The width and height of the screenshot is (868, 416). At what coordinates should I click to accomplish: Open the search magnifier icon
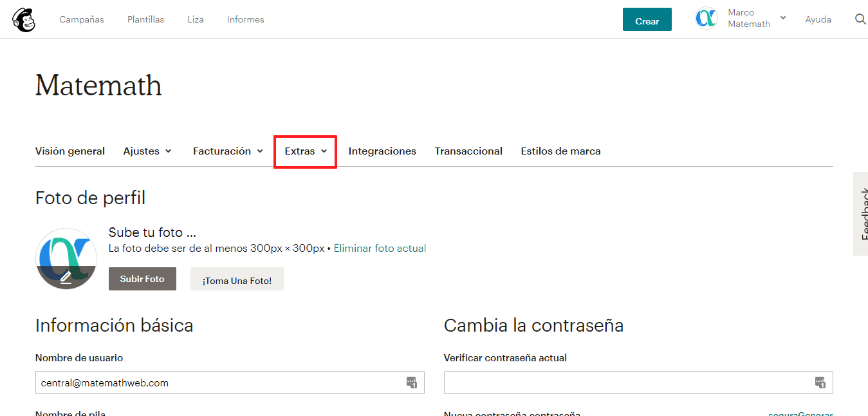click(860, 19)
